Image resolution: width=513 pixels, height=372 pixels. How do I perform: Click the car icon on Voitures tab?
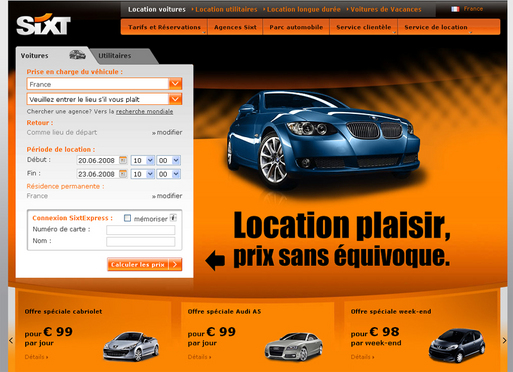pos(77,55)
